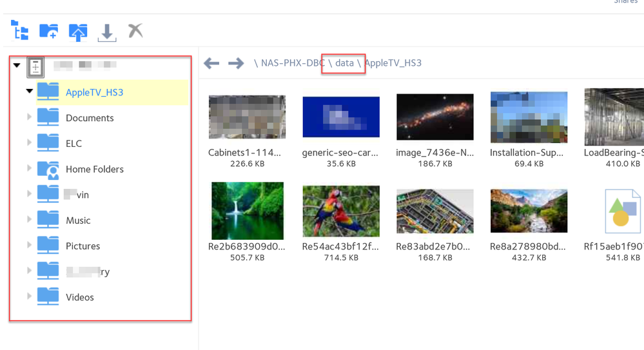The width and height of the screenshot is (644, 350).
Task: Click the file name 'Installation-Sup...'
Action: click(x=527, y=152)
